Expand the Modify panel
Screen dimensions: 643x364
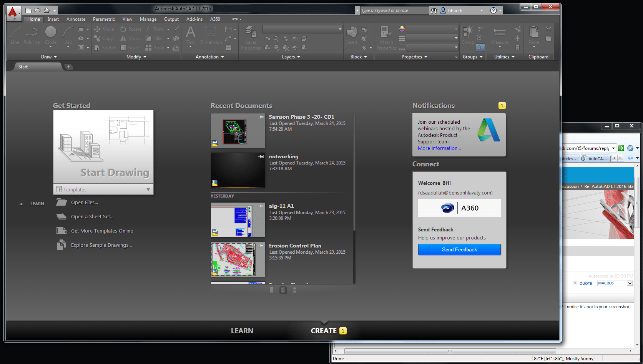coord(136,57)
